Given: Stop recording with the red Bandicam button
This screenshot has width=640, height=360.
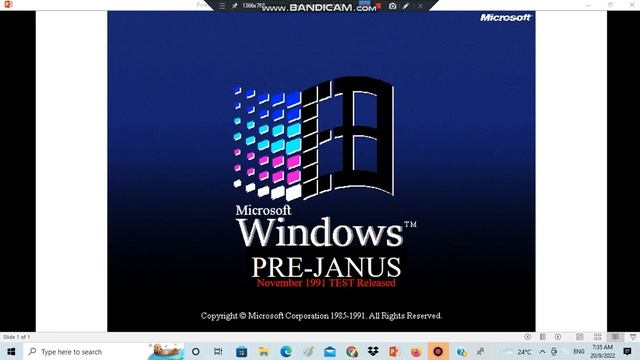Looking at the screenshot, I should coord(378,5).
